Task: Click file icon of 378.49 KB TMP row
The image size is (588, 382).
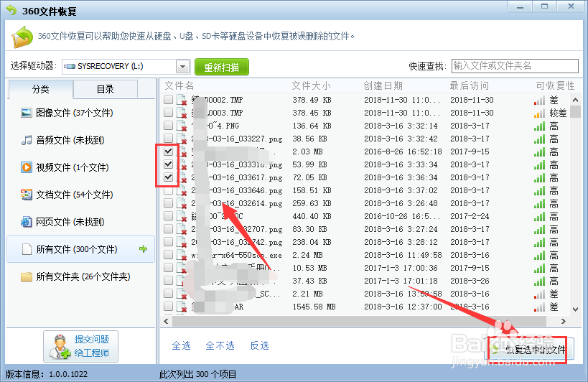Action: [182, 100]
